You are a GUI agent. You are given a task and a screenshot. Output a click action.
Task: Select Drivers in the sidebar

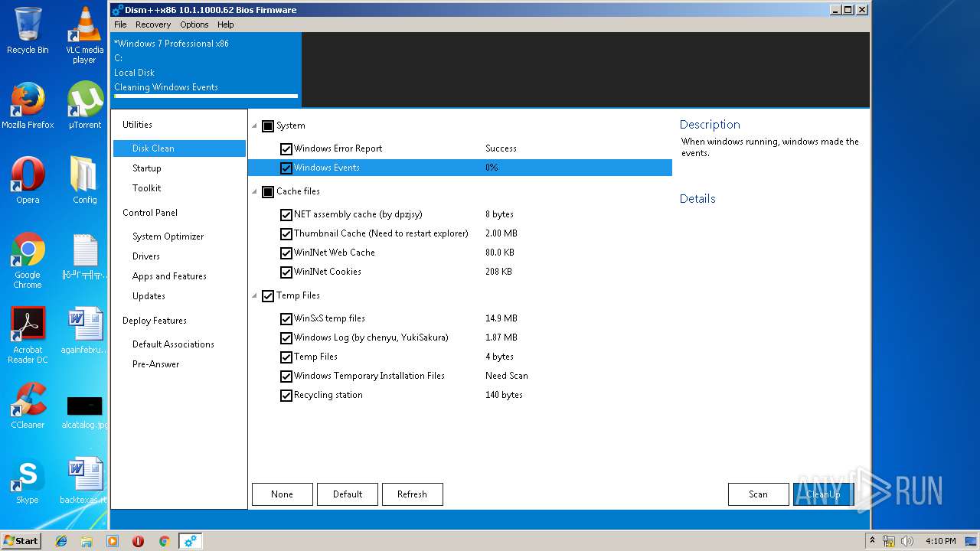(x=146, y=256)
